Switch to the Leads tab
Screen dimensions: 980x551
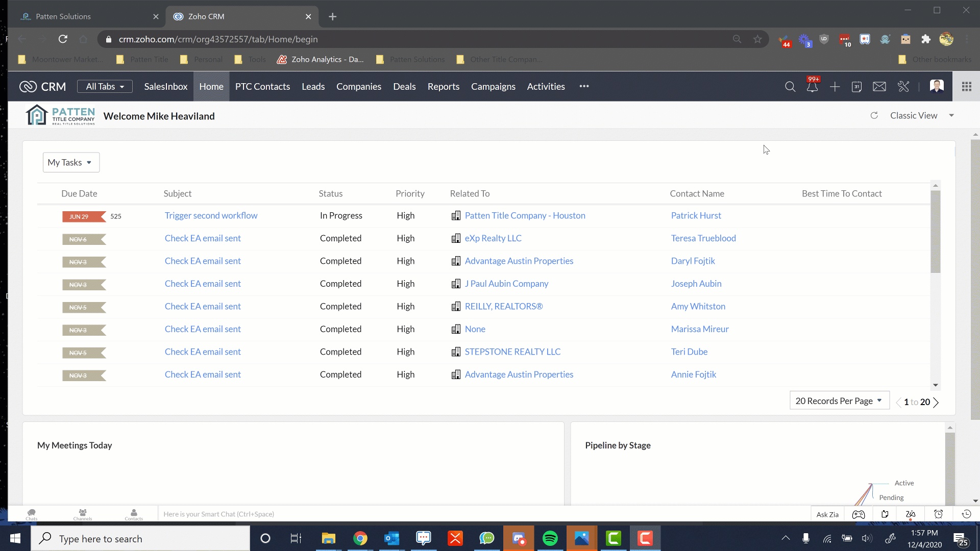pyautogui.click(x=313, y=86)
